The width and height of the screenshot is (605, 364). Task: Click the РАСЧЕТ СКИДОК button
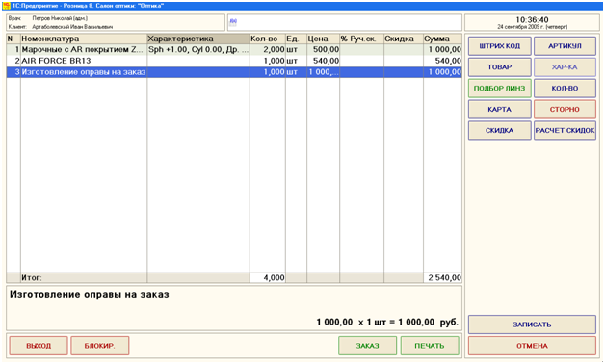click(565, 130)
